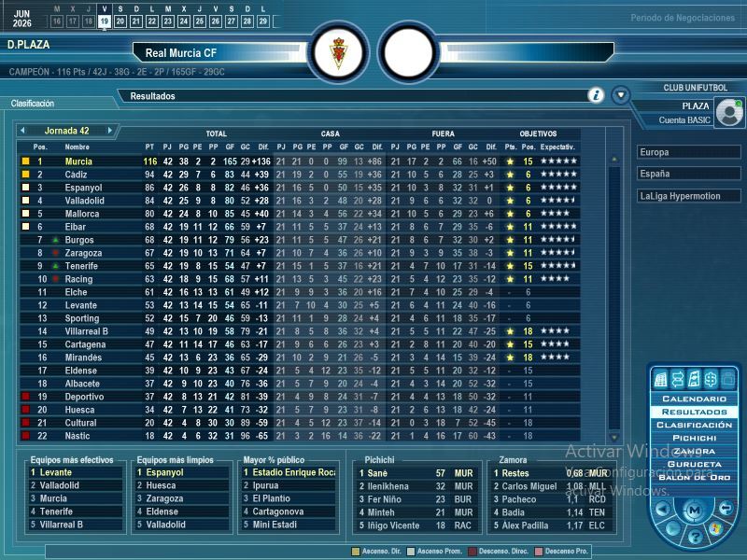This screenshot has height=560, width=747.
Task: Open the user profile avatar icon
Action: (x=731, y=111)
